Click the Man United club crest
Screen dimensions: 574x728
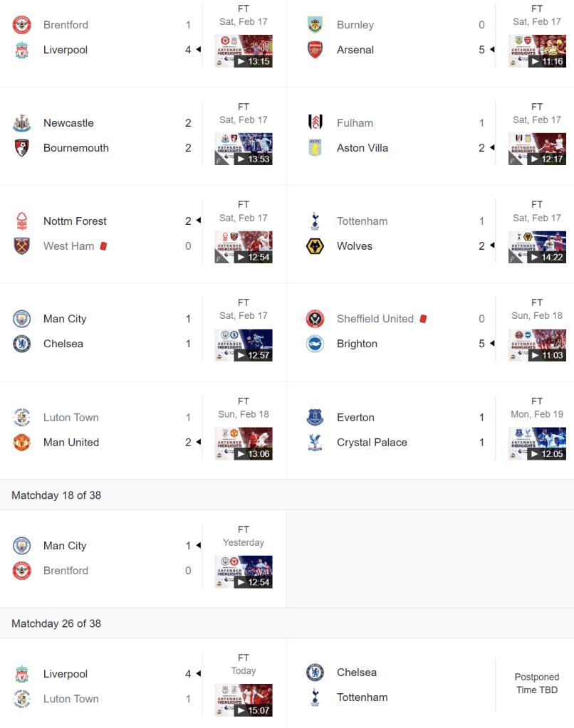point(22,443)
